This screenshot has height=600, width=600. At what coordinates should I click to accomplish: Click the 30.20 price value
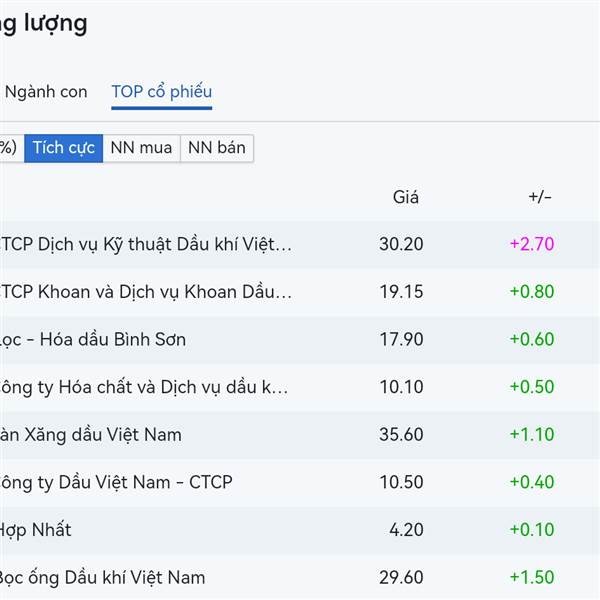point(401,244)
